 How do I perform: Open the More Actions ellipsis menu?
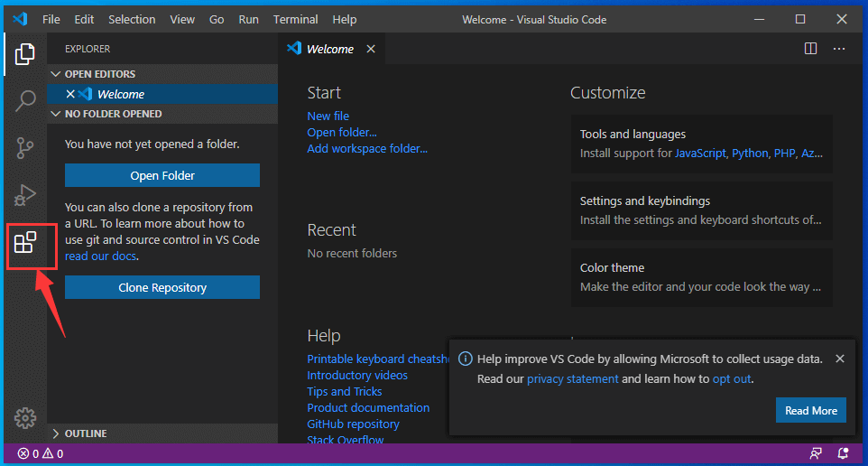click(x=839, y=49)
